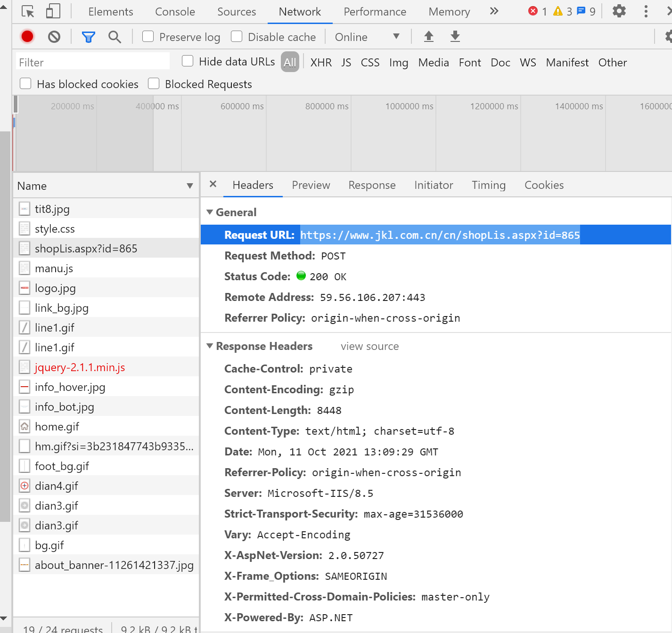Toggle the device toolbar icon
This screenshot has width=672, height=633.
pyautogui.click(x=53, y=11)
